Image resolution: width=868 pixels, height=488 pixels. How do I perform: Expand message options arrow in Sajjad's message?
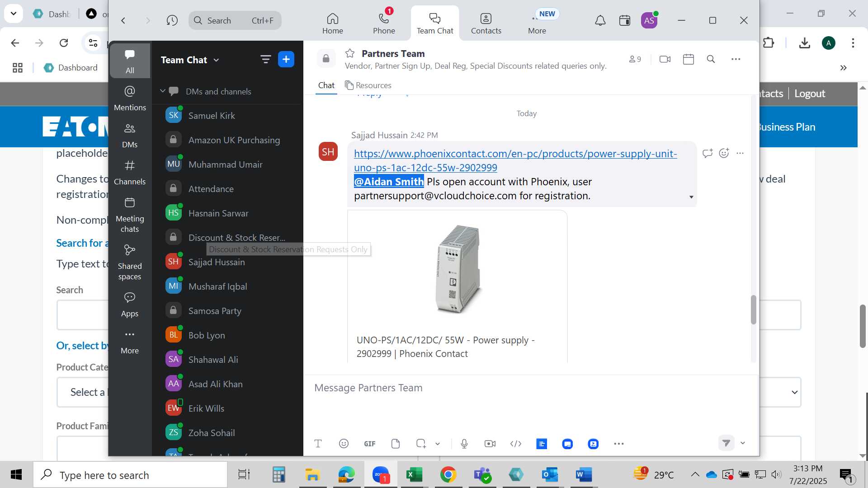coord(691,197)
